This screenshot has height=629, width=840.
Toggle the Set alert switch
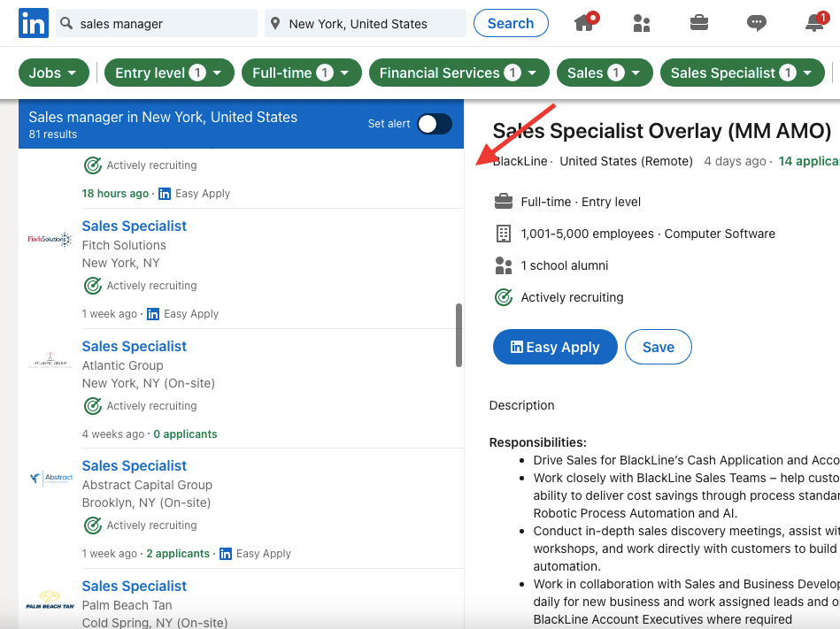[435, 124]
